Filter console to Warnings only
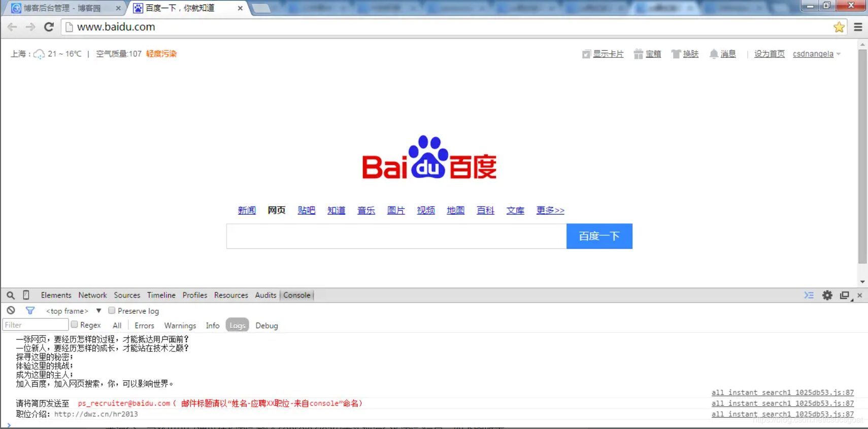Viewport: 868px width, 429px height. click(x=180, y=325)
